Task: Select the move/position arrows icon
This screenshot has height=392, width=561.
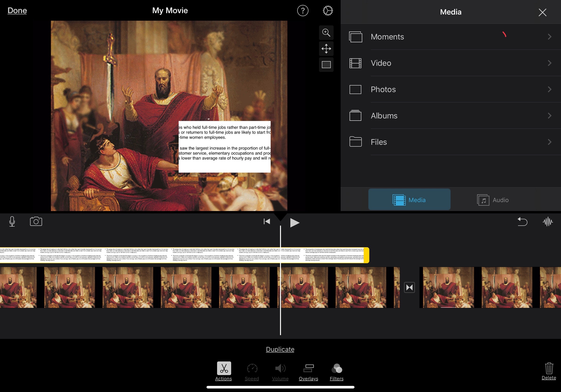Action: [326, 49]
